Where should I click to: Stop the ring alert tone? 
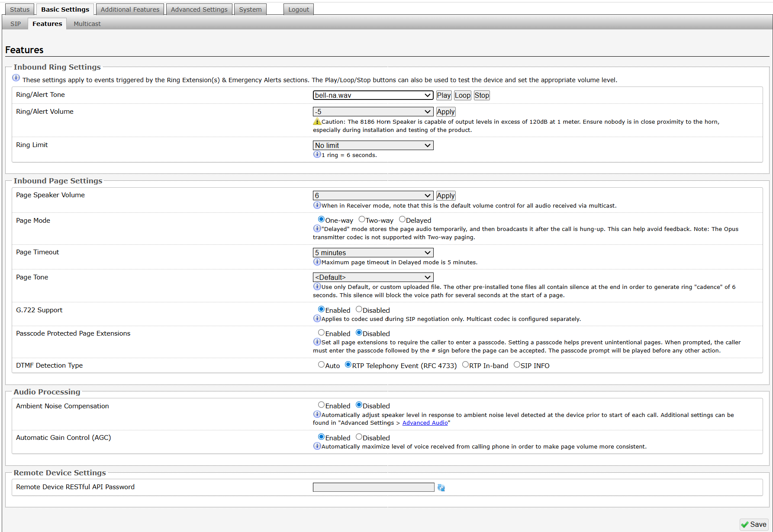point(482,95)
